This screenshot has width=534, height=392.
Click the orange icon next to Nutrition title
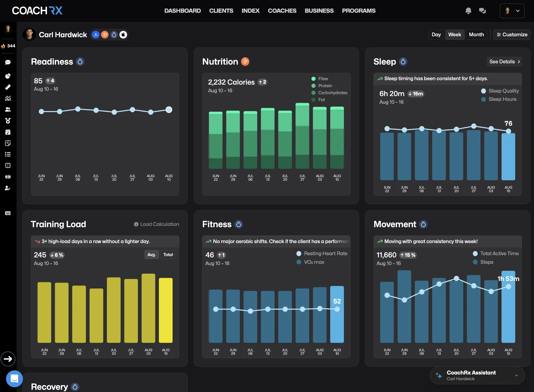pos(245,62)
